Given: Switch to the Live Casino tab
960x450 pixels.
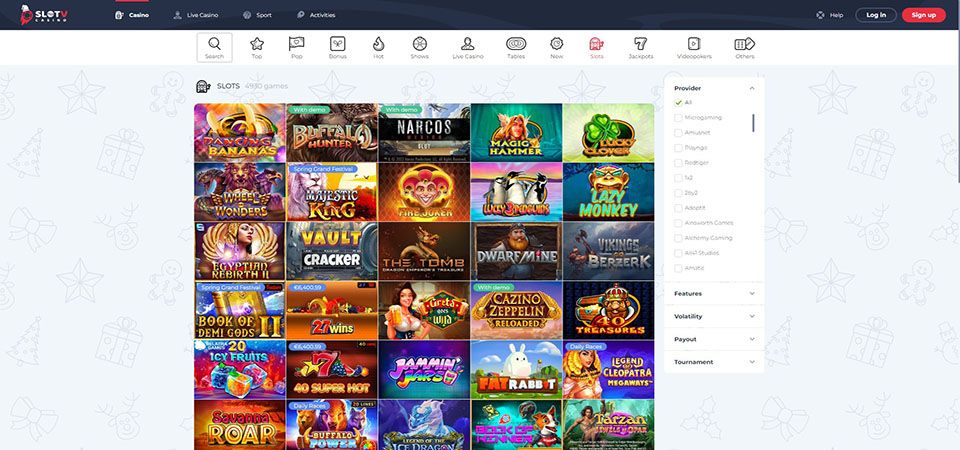Looking at the screenshot, I should [195, 15].
